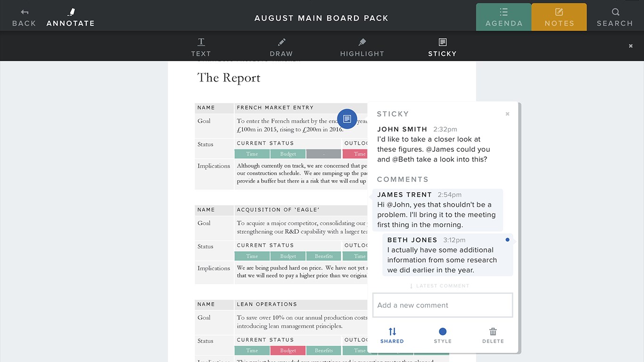Close the annotation toolbar
The image size is (644, 362).
click(x=631, y=46)
